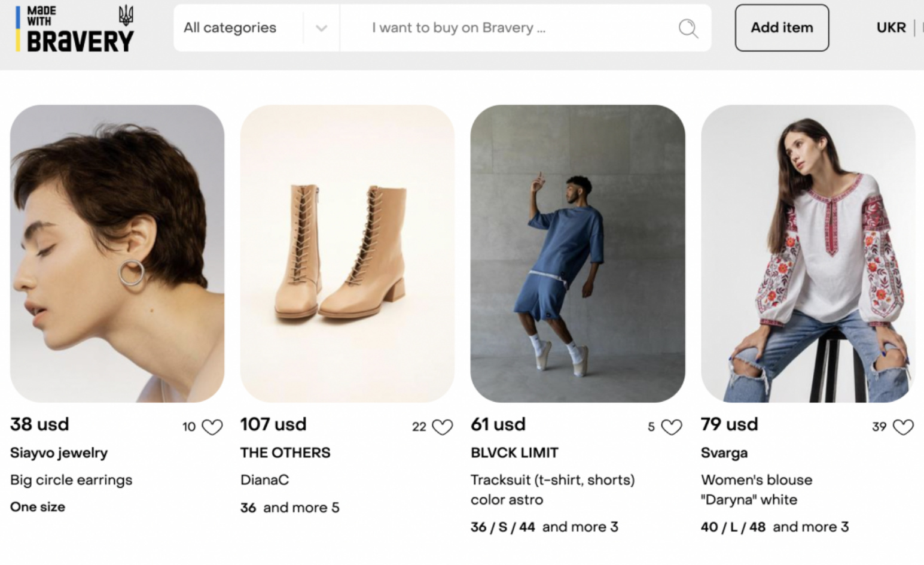Like the DianaC boots with heart
This screenshot has height=565, width=924.
point(442,427)
